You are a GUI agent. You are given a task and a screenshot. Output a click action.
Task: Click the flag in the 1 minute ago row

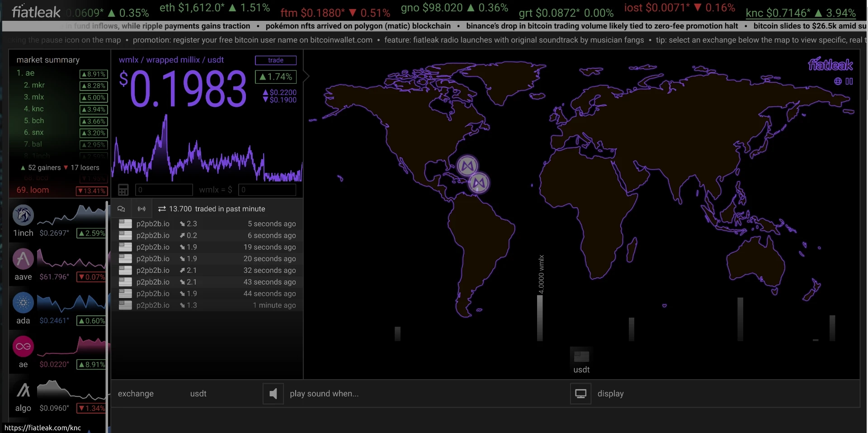(x=125, y=305)
